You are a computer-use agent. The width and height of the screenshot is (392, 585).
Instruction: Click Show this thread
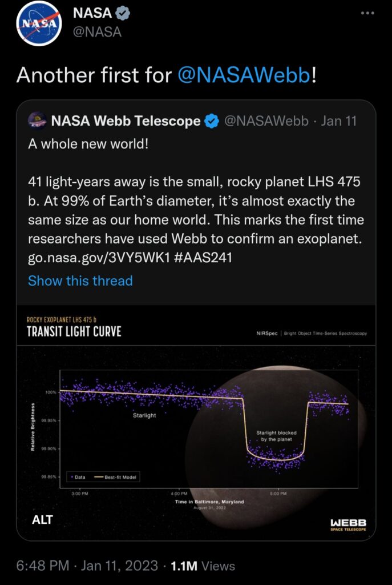click(x=80, y=281)
